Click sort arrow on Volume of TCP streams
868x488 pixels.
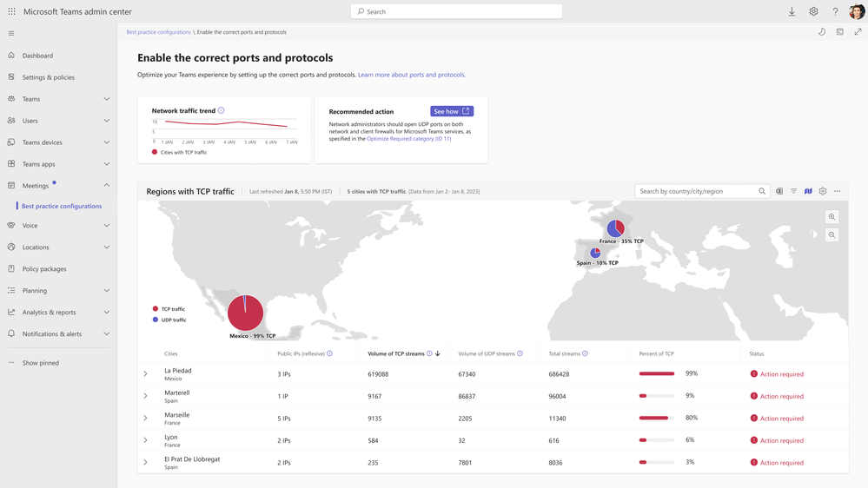[437, 353]
